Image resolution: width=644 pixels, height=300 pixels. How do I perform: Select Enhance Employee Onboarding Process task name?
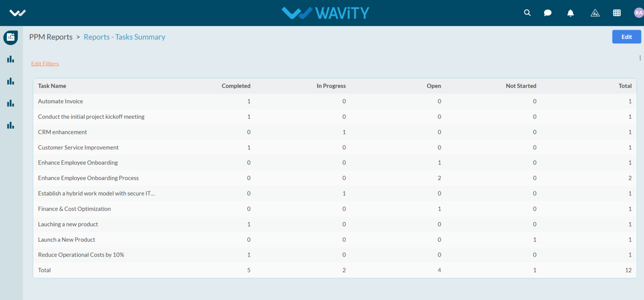click(88, 178)
